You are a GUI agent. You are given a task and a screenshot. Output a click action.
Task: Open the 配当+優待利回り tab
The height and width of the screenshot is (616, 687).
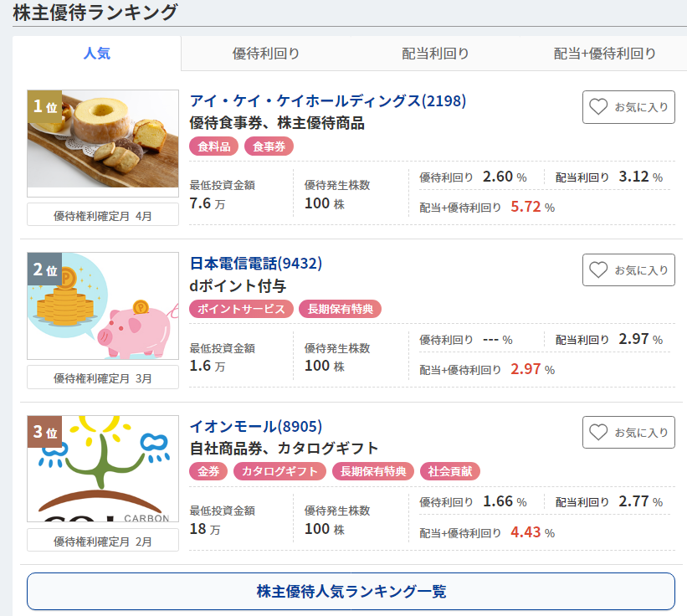point(604,54)
